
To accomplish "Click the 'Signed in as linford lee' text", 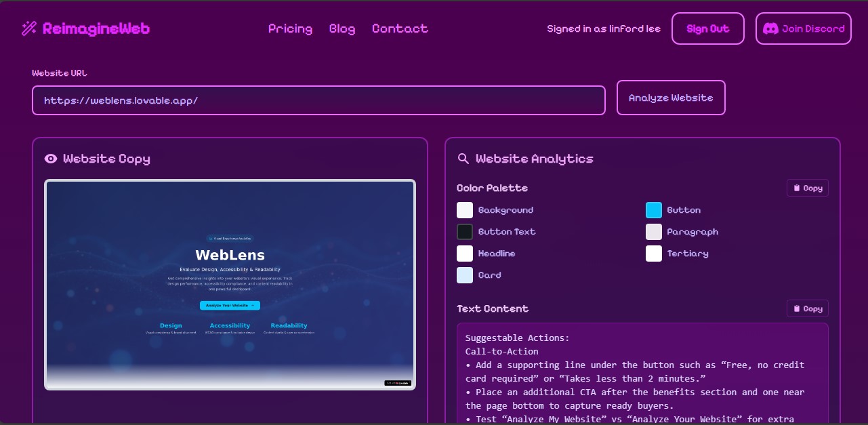I will (x=604, y=28).
